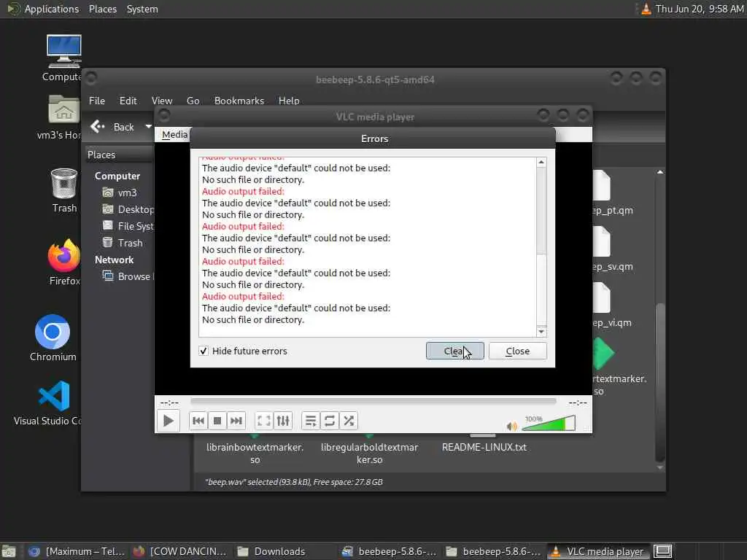This screenshot has height=560, width=747.
Task: Toggle VLC fullscreen mode
Action: pos(263,421)
